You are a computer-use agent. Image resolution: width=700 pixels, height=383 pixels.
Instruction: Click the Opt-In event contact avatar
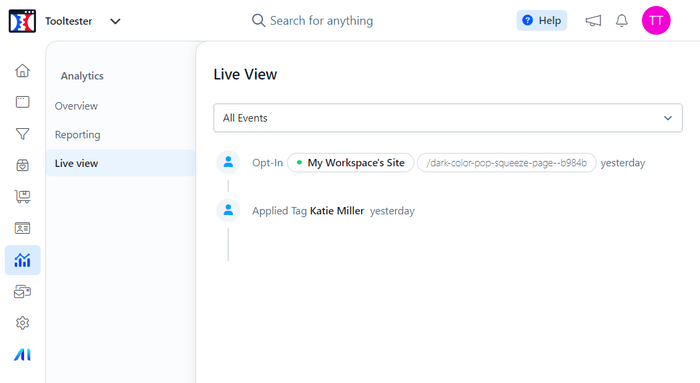click(228, 162)
